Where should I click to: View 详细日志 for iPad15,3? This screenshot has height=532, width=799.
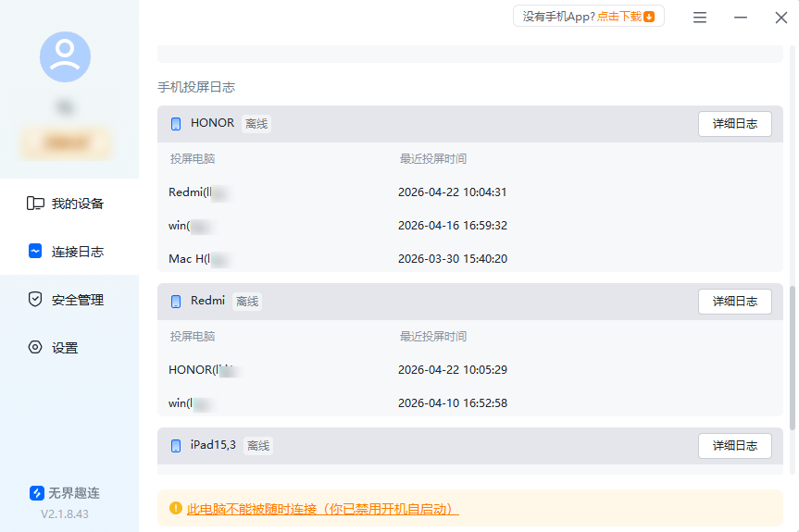click(734, 446)
